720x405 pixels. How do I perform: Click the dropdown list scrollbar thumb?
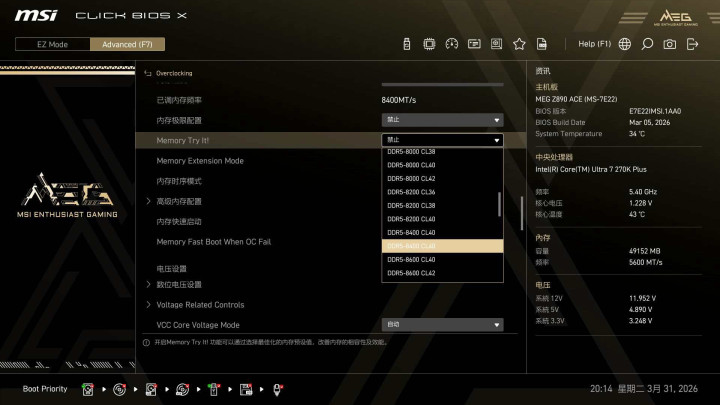(500, 204)
